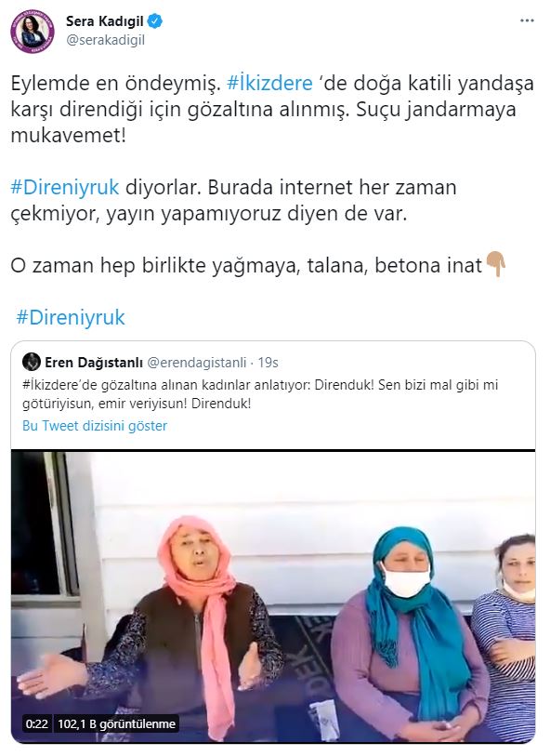Open Sera Kadıgil's profile avatar
This screenshot has height=756, width=550.
click(33, 31)
